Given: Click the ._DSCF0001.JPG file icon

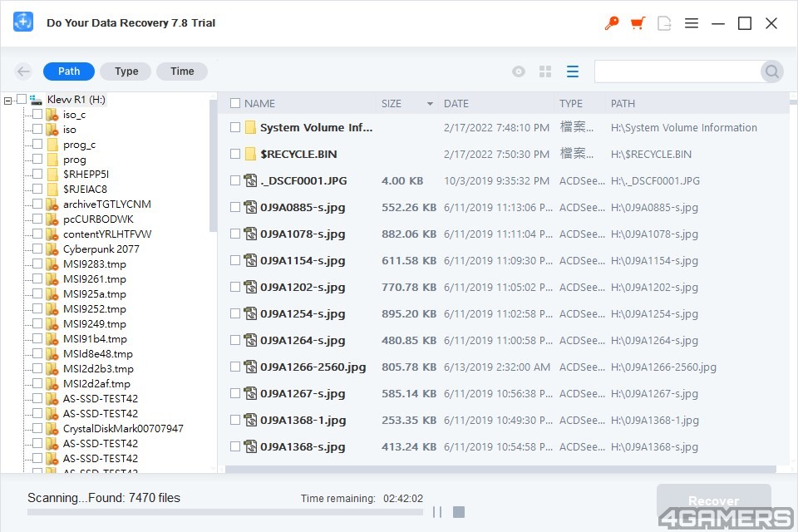Looking at the screenshot, I should click(250, 180).
